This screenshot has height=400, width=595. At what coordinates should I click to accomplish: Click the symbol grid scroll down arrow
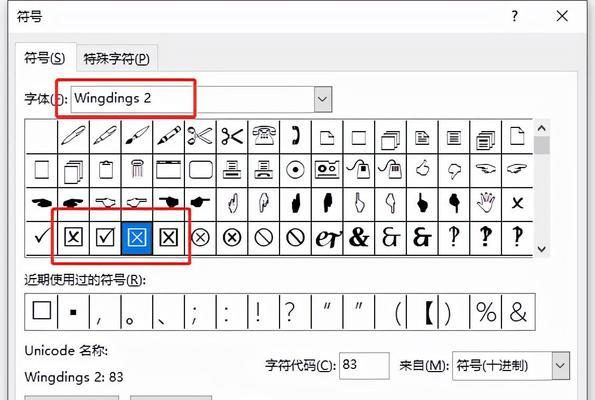541,249
